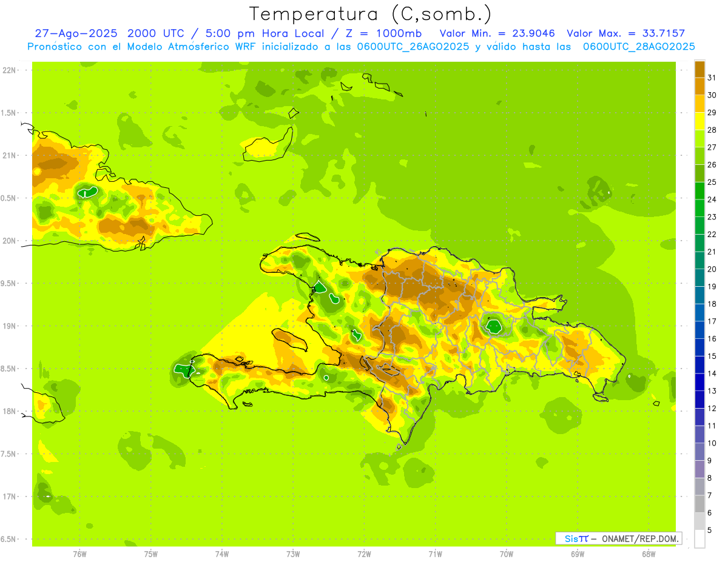
Task: Click the valid-until time '0600UTC_28AGO2025'
Action: [x=639, y=47]
